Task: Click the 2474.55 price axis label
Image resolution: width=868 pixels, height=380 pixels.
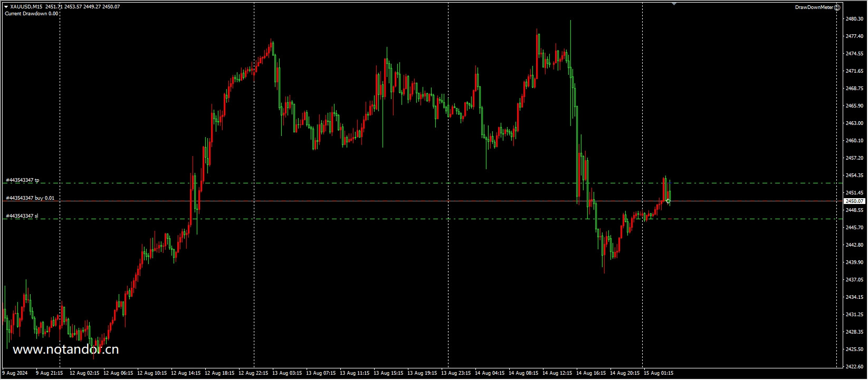Action: (x=854, y=54)
